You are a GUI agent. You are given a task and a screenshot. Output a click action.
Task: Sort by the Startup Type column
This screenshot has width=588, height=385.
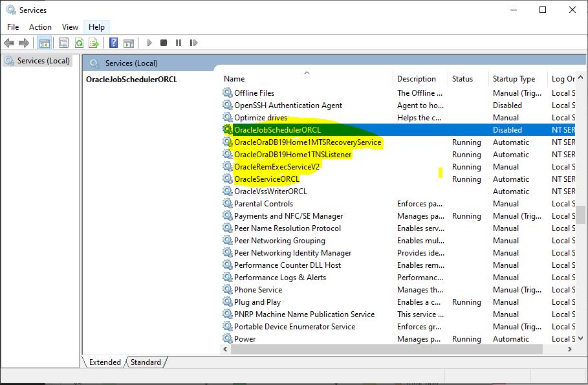pos(514,78)
